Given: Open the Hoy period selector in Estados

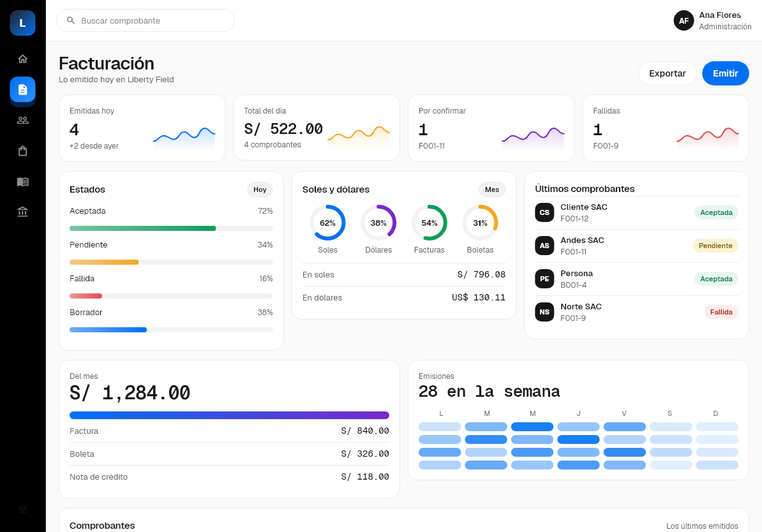Looking at the screenshot, I should pos(260,189).
